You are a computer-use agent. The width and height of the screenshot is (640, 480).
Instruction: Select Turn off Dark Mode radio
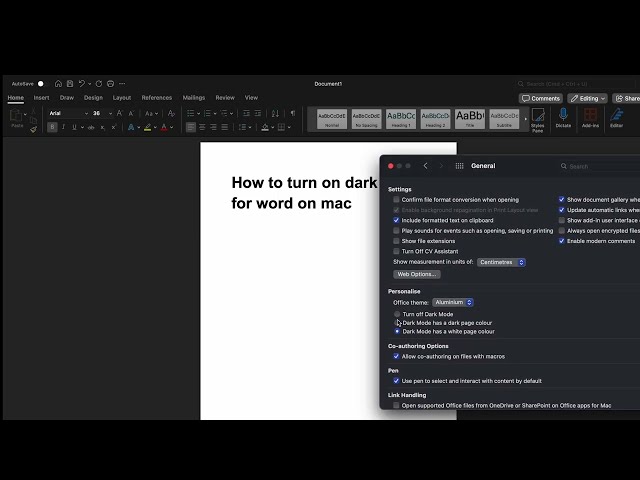tap(397, 314)
